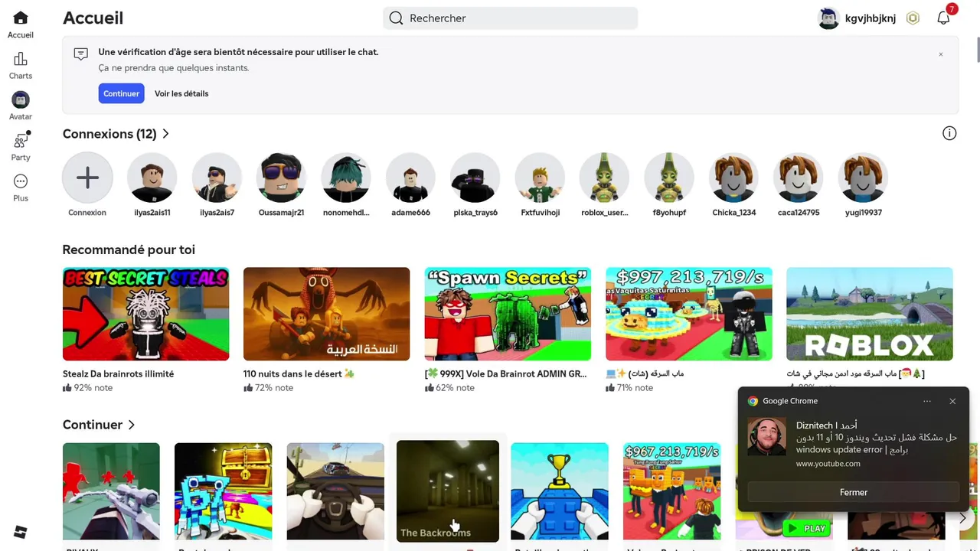
Task: Open the Plus more-options sidebar icon
Action: [21, 181]
